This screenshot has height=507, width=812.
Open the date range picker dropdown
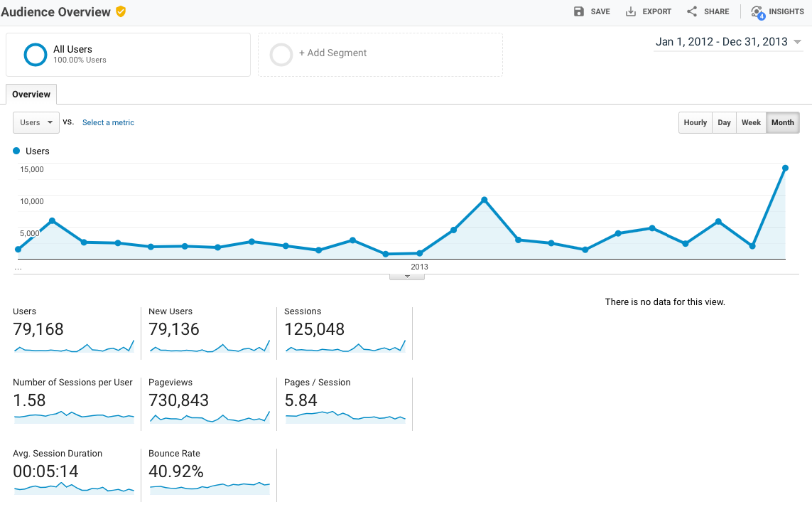(x=728, y=41)
